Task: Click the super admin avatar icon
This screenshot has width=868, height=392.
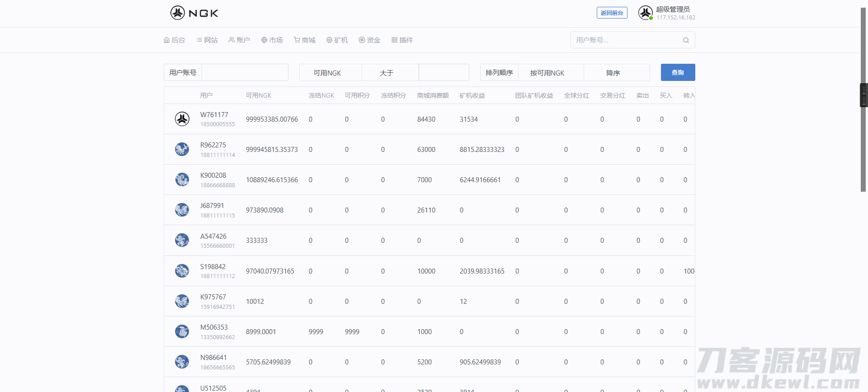Action: 645,13
